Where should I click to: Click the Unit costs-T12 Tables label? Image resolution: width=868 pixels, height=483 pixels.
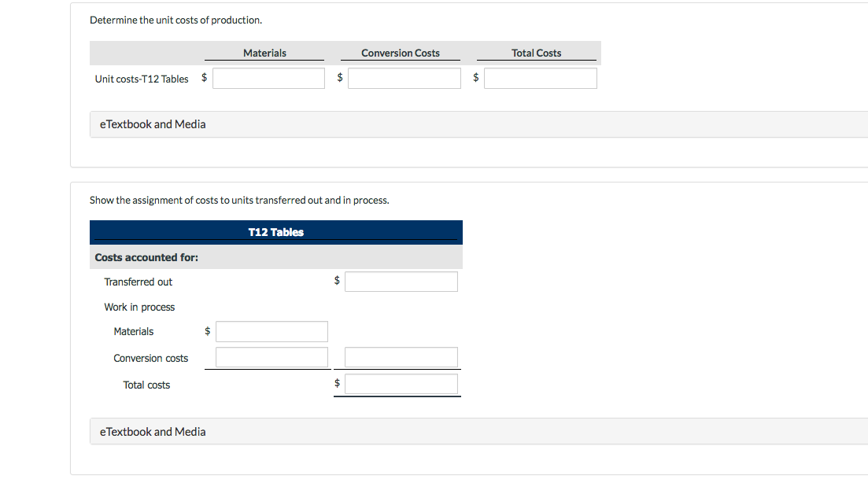click(142, 79)
